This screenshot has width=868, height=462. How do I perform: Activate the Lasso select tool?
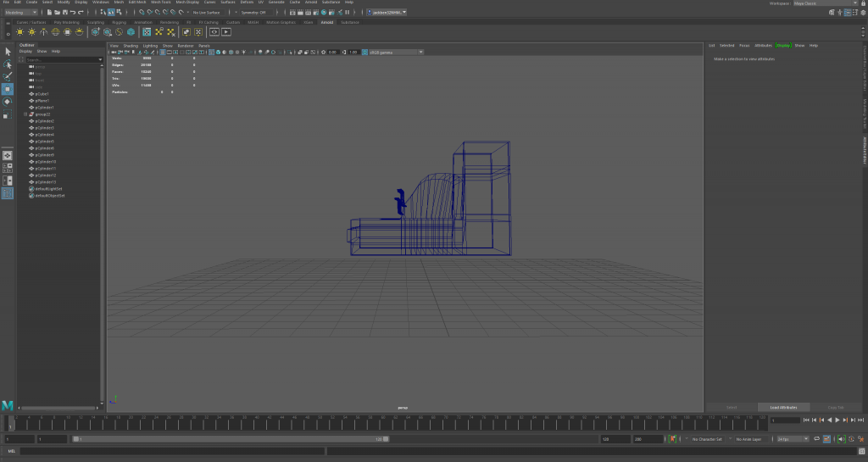tap(8, 64)
